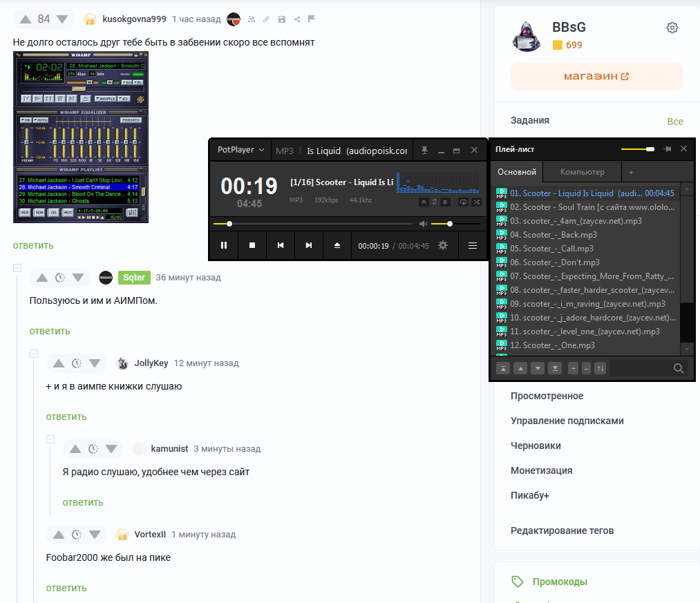Viewport: 700px width, 603px height.
Task: Toggle playlist via hamburger icon in PotPlayer
Action: click(473, 245)
